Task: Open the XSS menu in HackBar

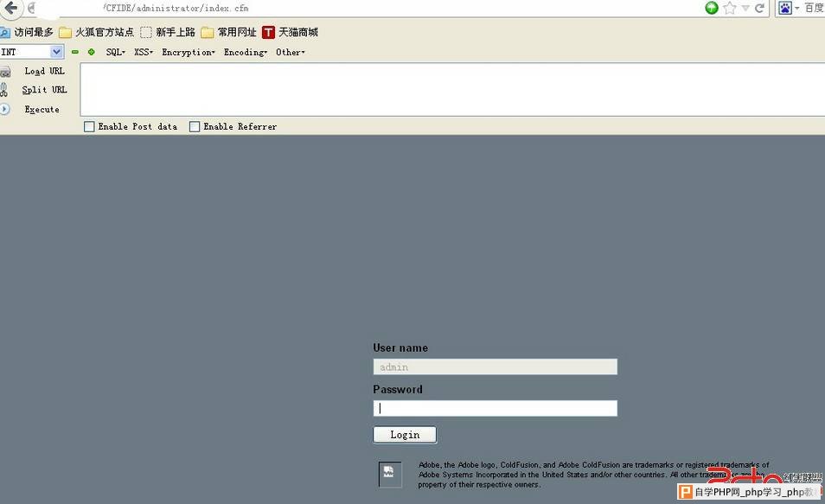Action: [143, 52]
